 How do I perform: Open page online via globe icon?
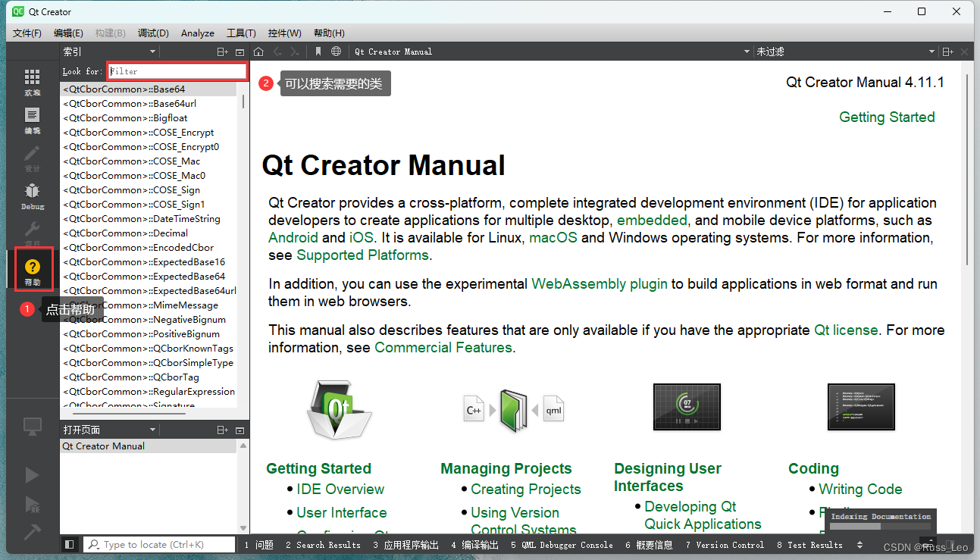pyautogui.click(x=336, y=52)
